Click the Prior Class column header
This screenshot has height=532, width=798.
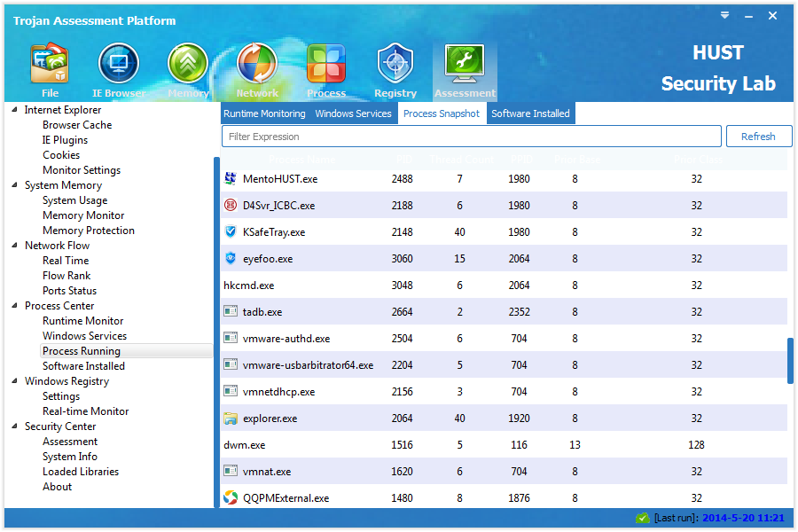point(698,160)
